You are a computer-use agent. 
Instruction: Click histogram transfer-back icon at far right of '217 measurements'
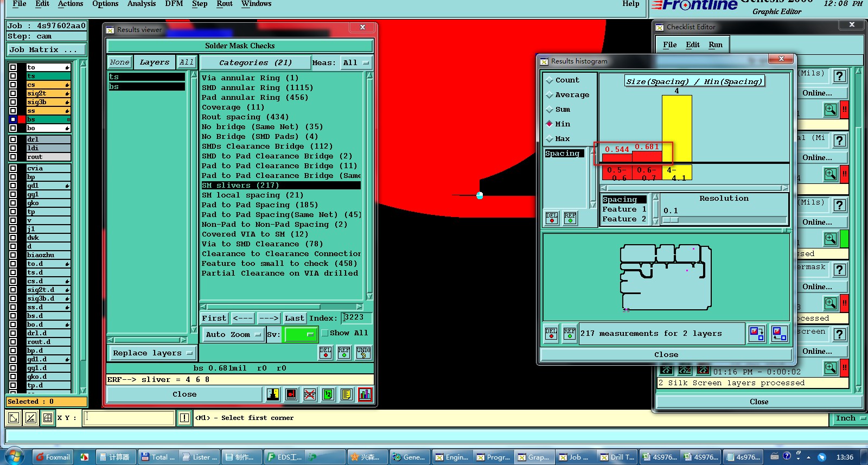click(780, 334)
